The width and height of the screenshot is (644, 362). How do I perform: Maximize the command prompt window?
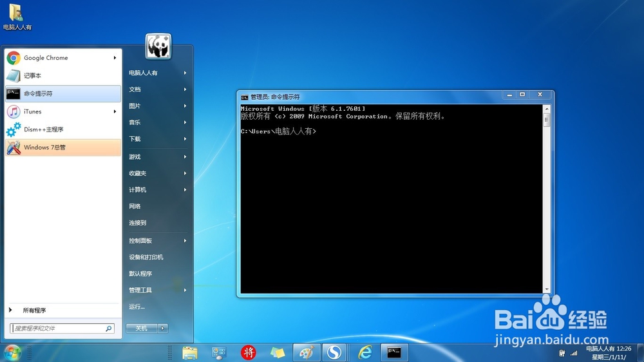tap(522, 95)
